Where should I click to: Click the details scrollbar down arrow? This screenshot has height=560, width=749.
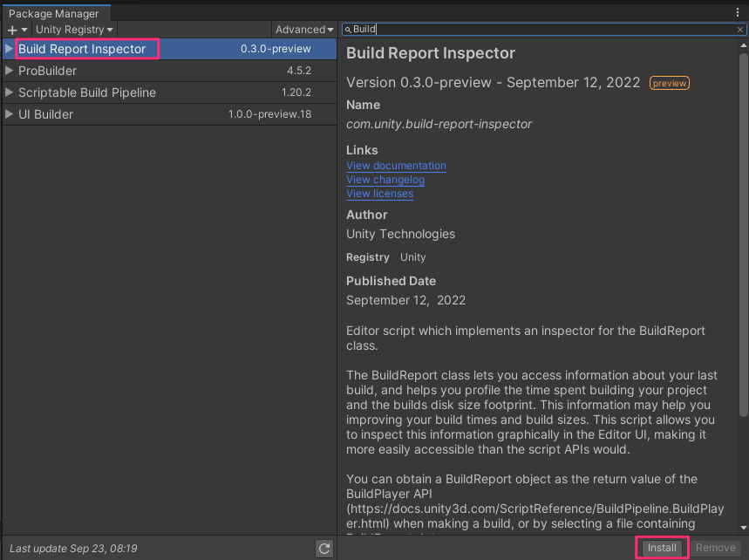pyautogui.click(x=743, y=528)
